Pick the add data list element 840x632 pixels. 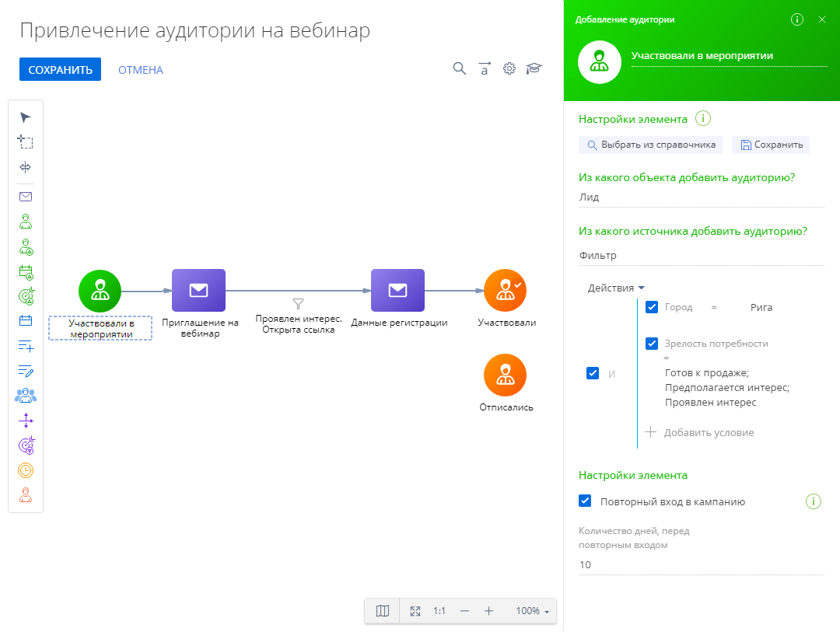(x=26, y=346)
